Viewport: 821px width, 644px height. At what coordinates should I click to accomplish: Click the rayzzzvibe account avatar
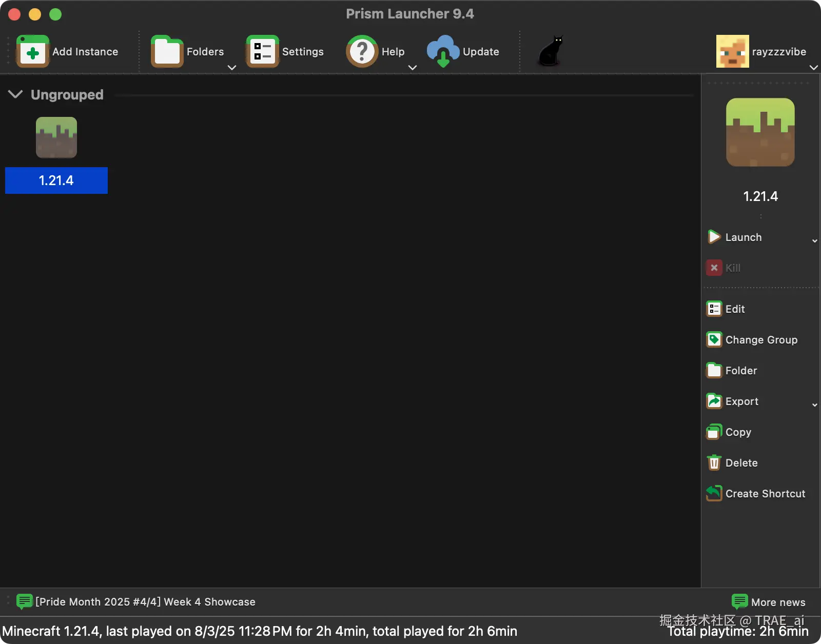coord(733,51)
